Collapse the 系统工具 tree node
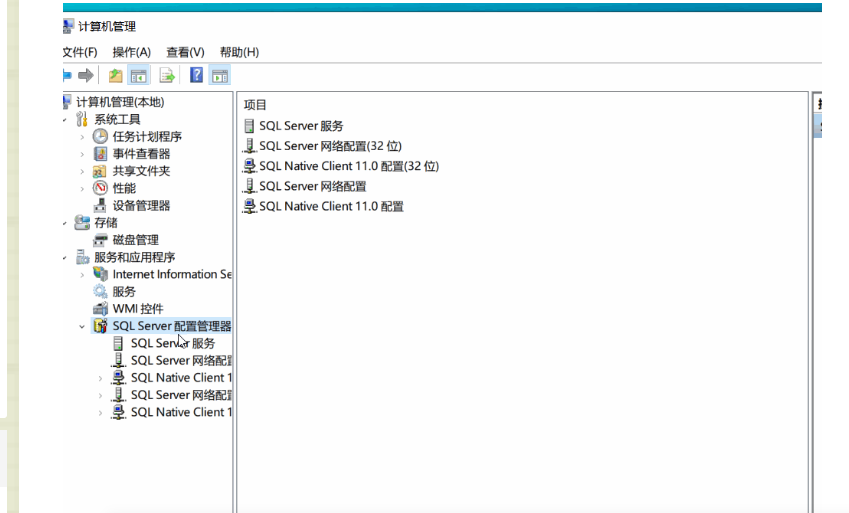The image size is (849, 513). tap(64, 120)
